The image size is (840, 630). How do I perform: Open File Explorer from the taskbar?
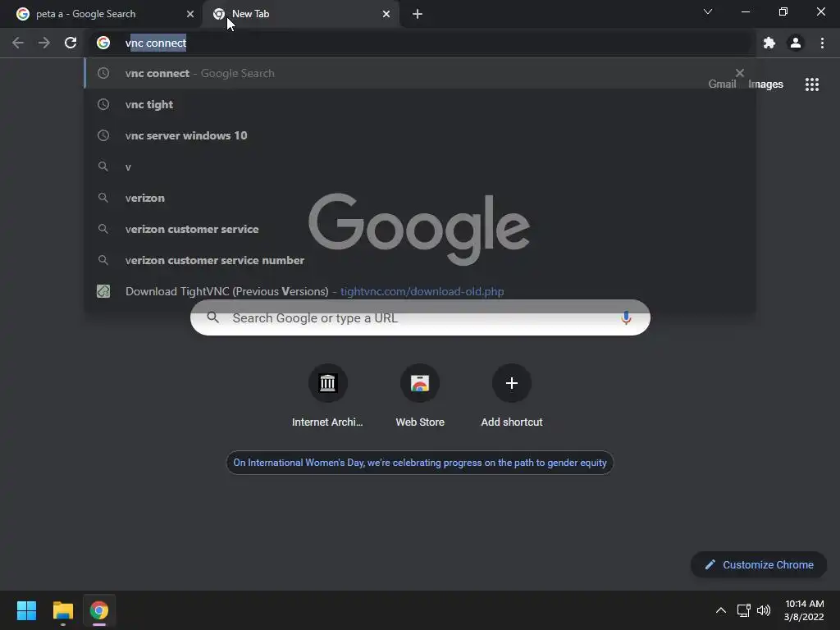(x=62, y=610)
